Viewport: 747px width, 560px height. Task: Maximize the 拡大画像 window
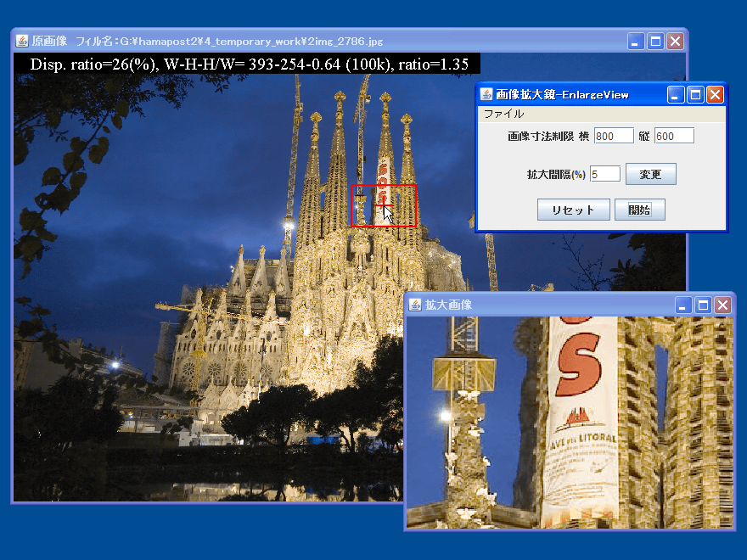703,305
